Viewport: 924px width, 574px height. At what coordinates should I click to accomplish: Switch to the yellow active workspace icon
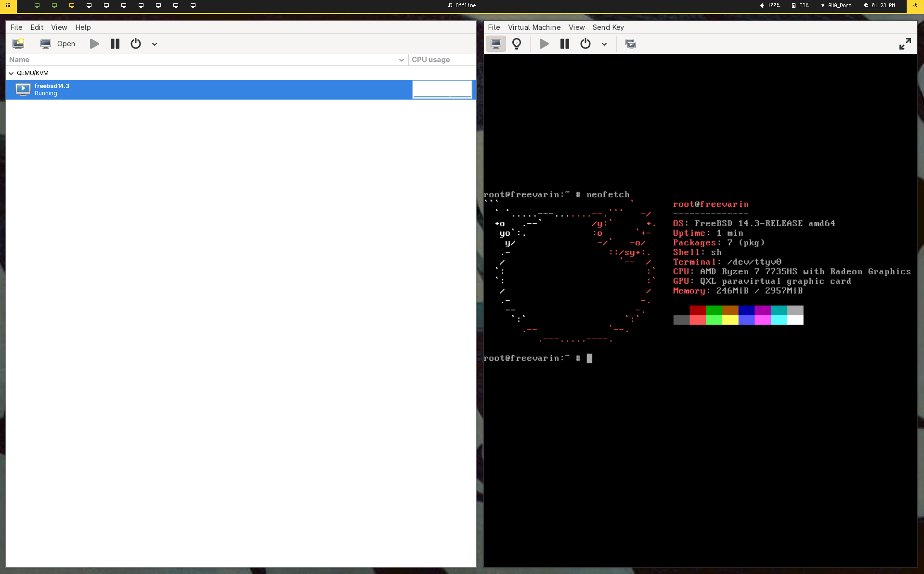coord(72,6)
